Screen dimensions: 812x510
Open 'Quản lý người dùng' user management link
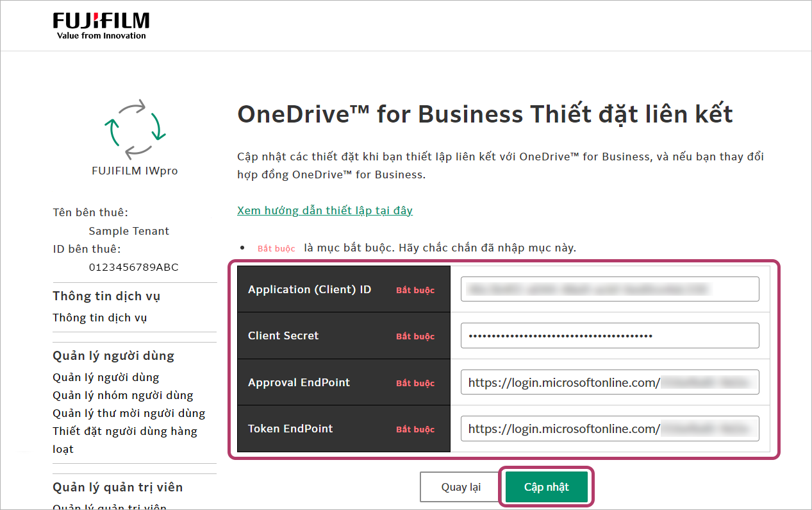click(106, 377)
